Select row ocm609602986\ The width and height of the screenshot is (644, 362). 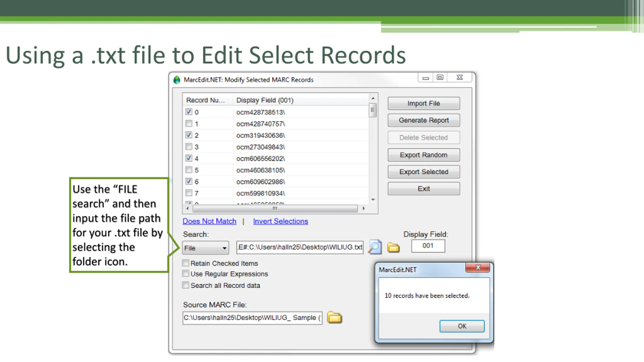276,182
